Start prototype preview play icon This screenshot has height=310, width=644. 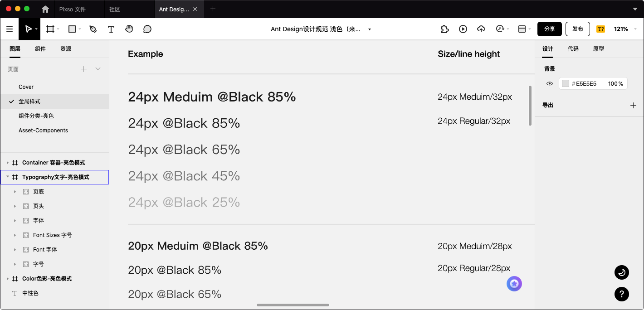[x=463, y=29]
